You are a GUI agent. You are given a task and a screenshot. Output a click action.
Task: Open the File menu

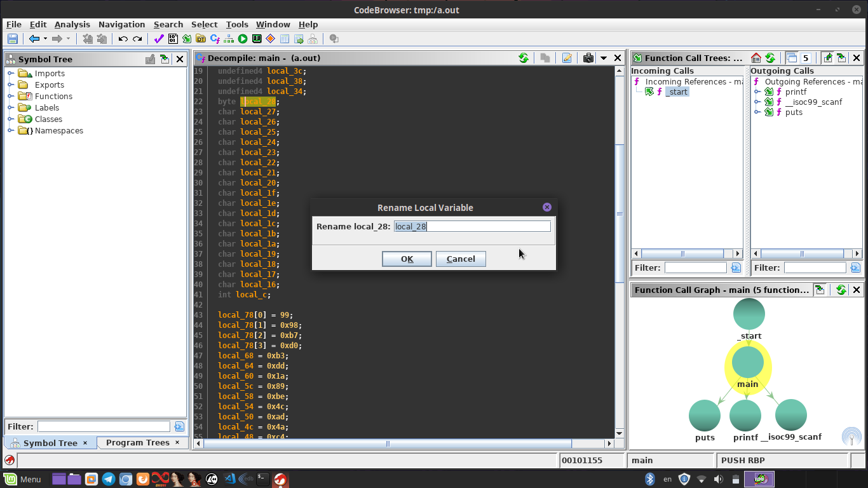14,24
